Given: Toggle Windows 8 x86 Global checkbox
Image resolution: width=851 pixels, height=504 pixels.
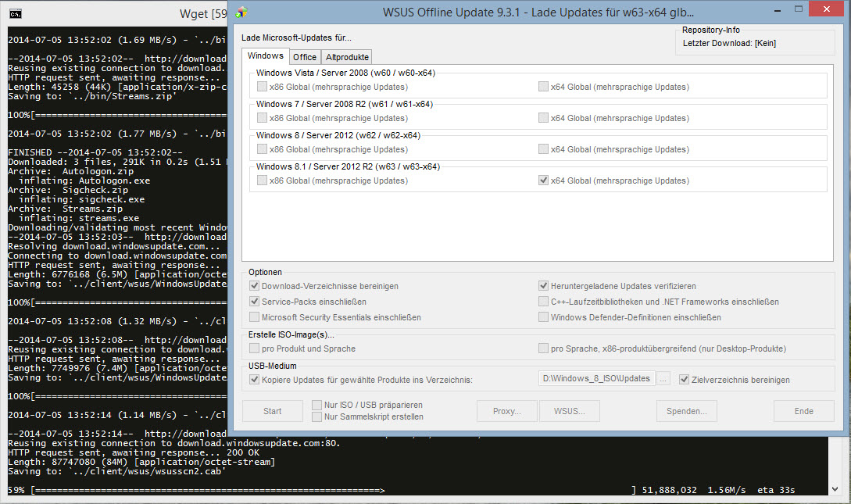Looking at the screenshot, I should click(x=262, y=149).
